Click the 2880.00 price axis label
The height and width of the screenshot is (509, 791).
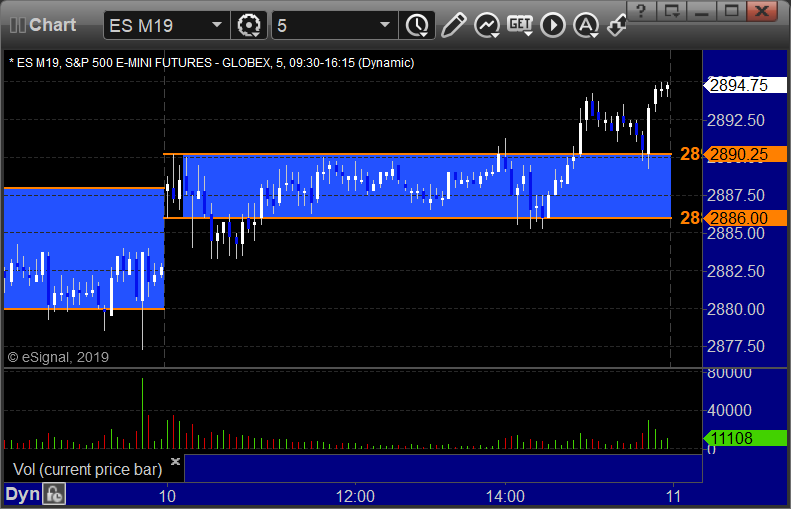point(736,309)
